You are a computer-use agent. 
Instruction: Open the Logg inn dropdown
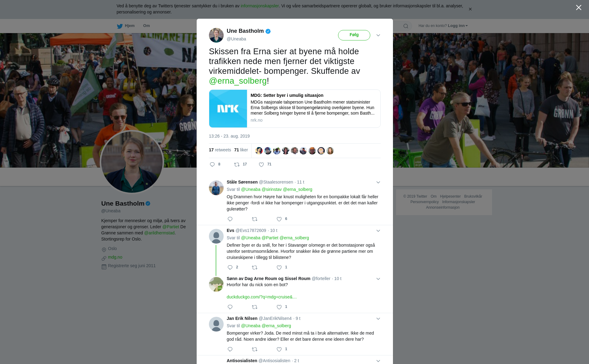pyautogui.click(x=458, y=26)
